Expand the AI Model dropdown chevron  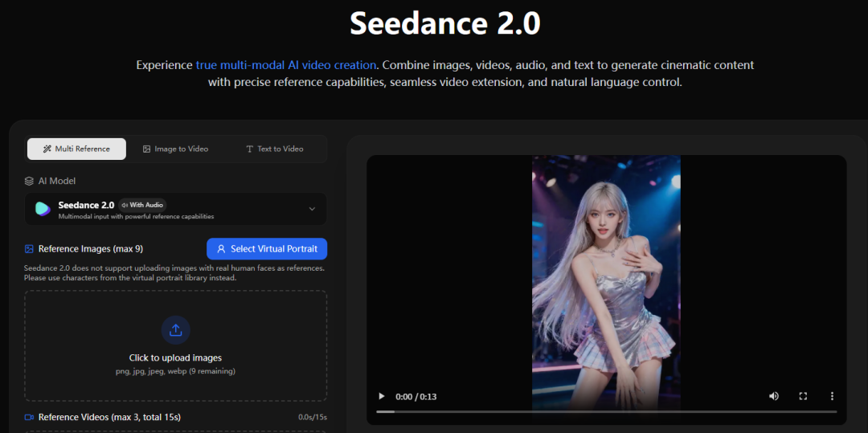tap(312, 209)
